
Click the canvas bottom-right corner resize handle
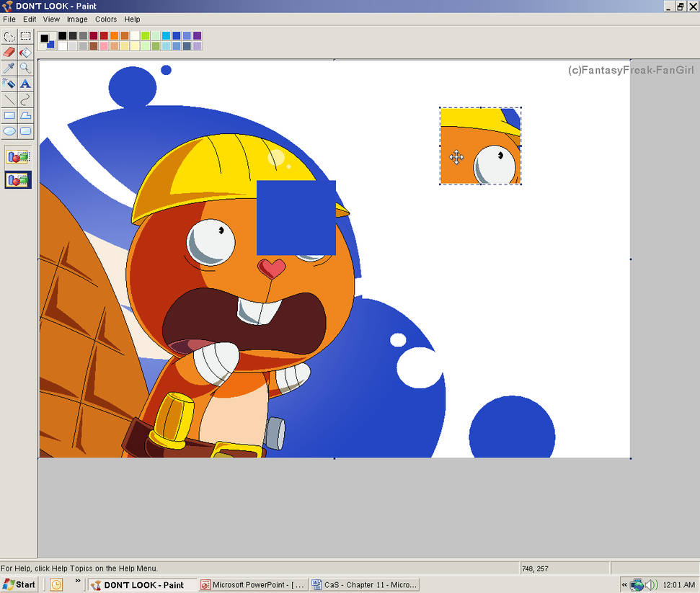631,458
